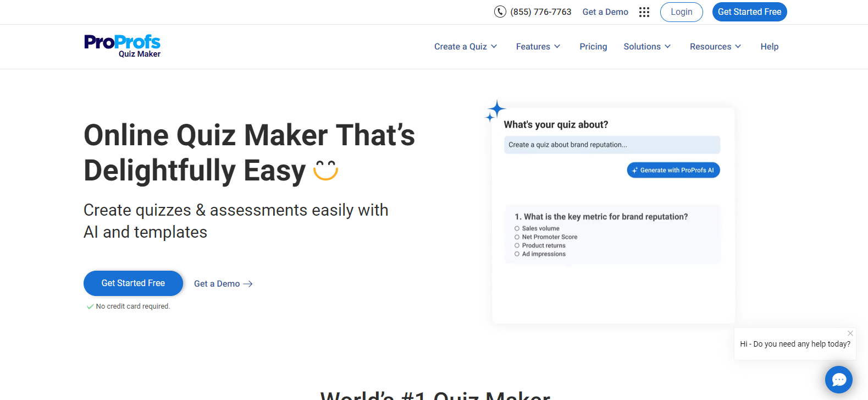Choose the Product returns radio option
This screenshot has height=400, width=868.
coord(517,245)
